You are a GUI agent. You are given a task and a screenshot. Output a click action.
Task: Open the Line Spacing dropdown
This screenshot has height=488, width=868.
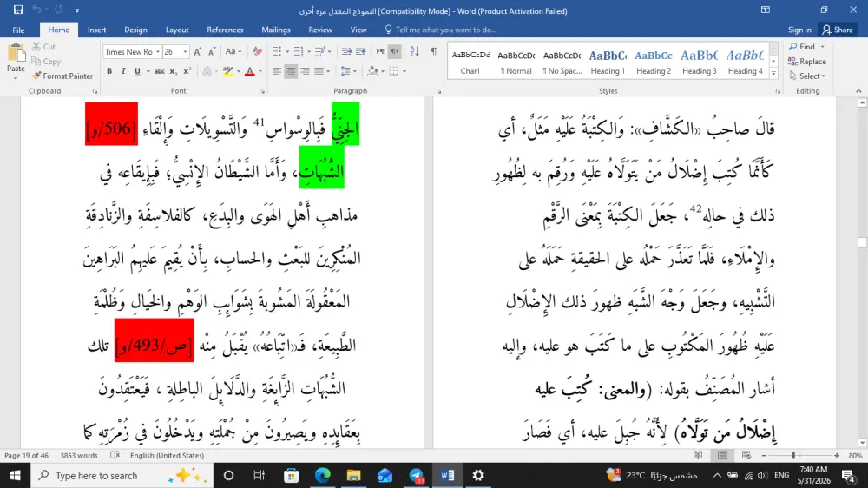pos(348,71)
